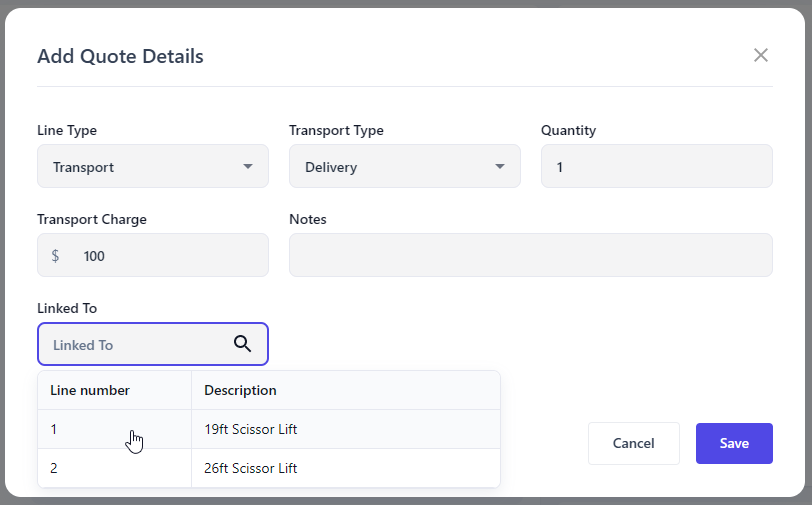Focus the Quantity input field

click(656, 167)
